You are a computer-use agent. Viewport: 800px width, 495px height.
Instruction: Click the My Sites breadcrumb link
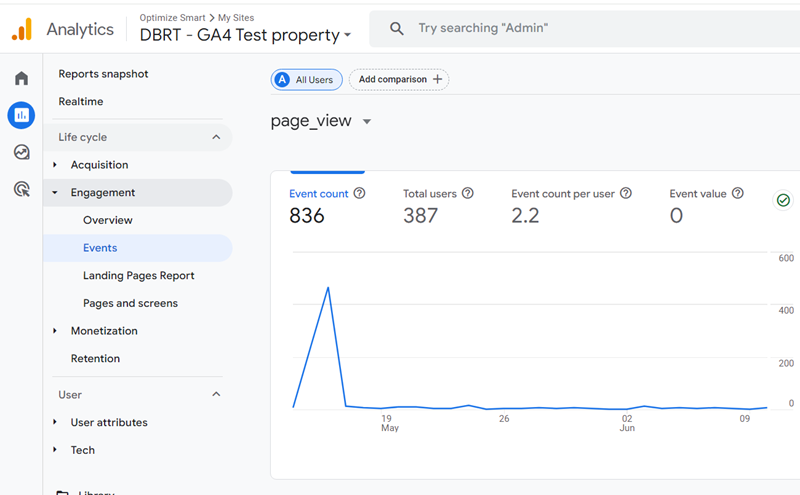click(236, 17)
